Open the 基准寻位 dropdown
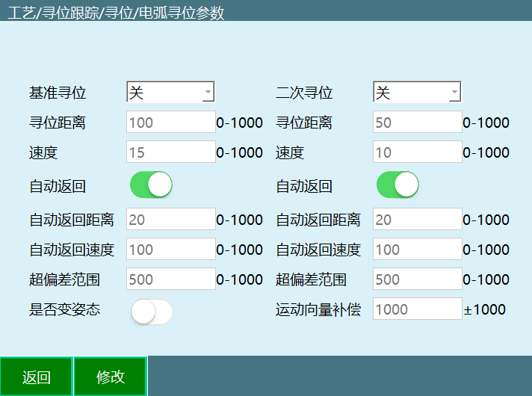Image resolution: width=532 pixels, height=396 pixels. (170, 93)
